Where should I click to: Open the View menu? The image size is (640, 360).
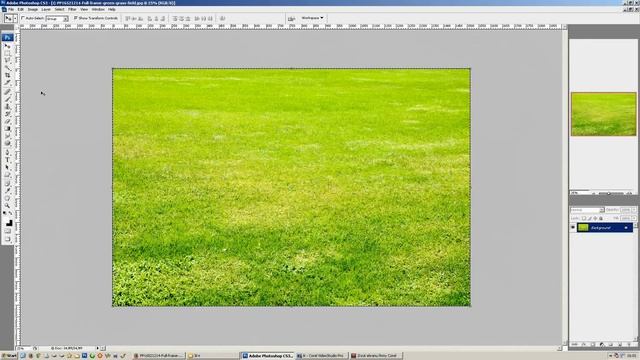pyautogui.click(x=84, y=9)
